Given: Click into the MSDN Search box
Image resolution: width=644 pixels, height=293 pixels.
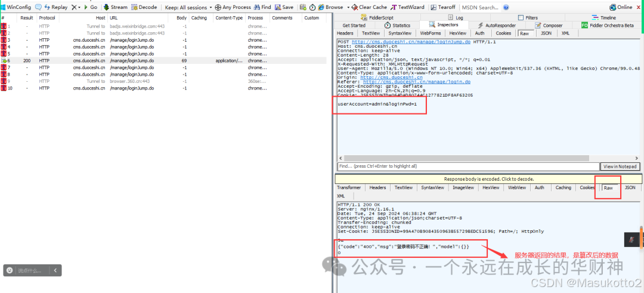Looking at the screenshot, I should pyautogui.click(x=481, y=7).
